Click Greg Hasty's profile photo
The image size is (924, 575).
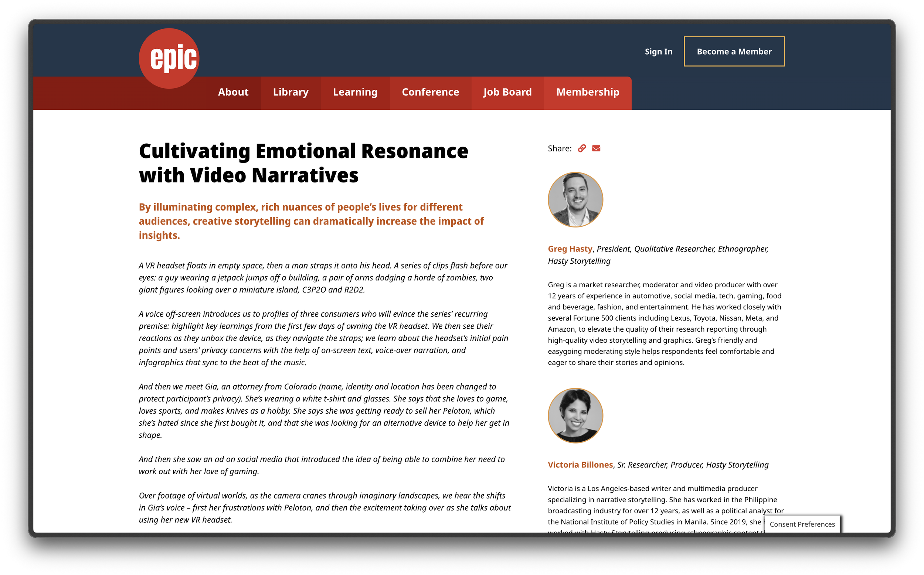click(x=575, y=200)
